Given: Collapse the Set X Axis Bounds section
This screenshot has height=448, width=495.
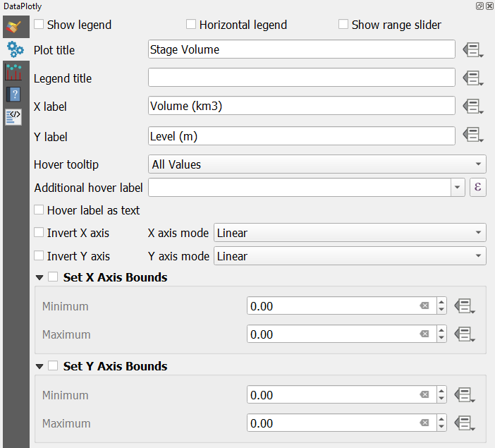Looking at the screenshot, I should click(x=39, y=278).
